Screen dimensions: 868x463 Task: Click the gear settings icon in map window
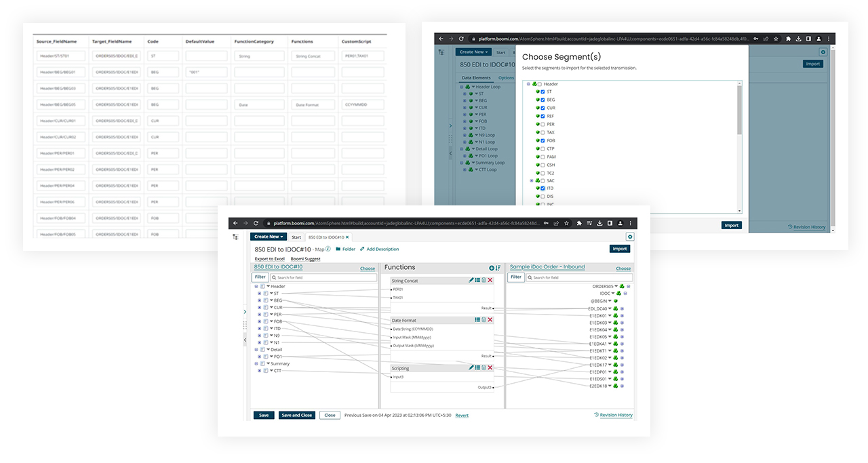tap(630, 237)
